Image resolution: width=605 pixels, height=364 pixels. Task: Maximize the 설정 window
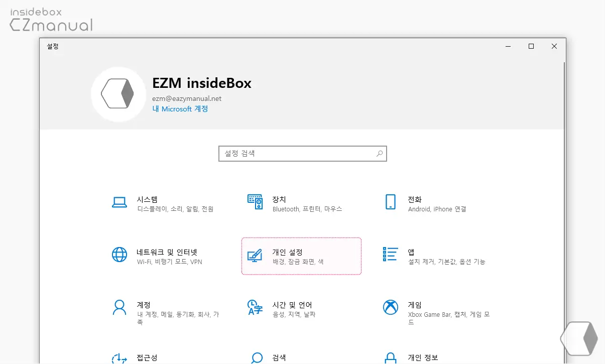[x=531, y=46]
